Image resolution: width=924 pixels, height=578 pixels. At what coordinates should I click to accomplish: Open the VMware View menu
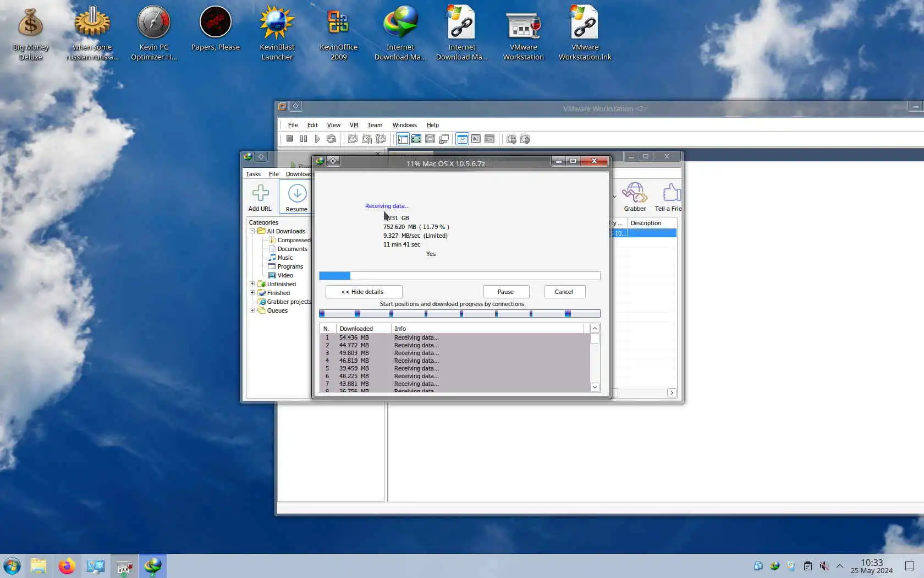tap(334, 125)
